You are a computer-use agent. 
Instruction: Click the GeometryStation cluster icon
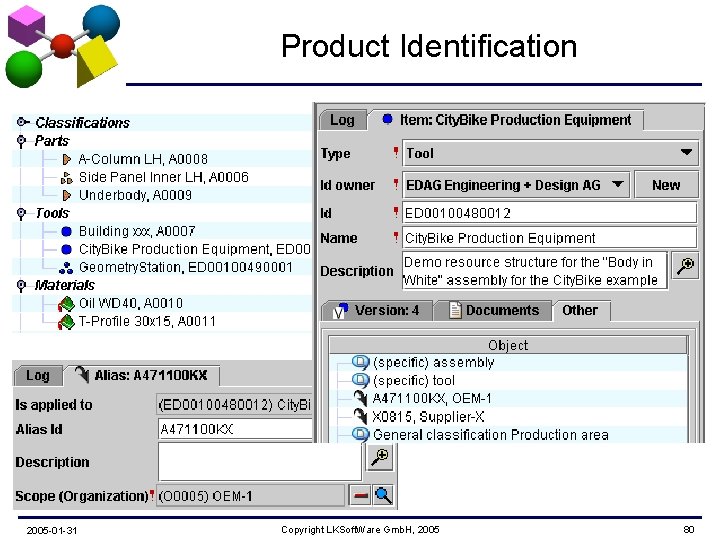pyautogui.click(x=67, y=267)
